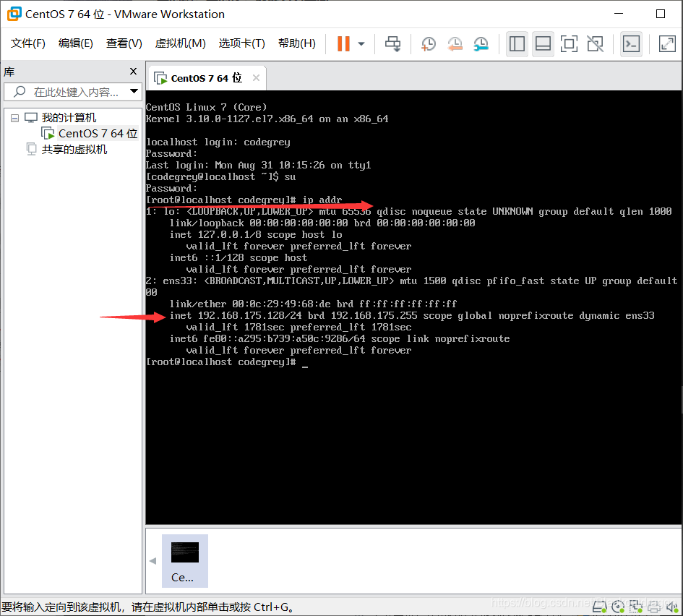Click the 'Kernel 3.10.0-1127.el7.x86_64' line

pyautogui.click(x=267, y=119)
